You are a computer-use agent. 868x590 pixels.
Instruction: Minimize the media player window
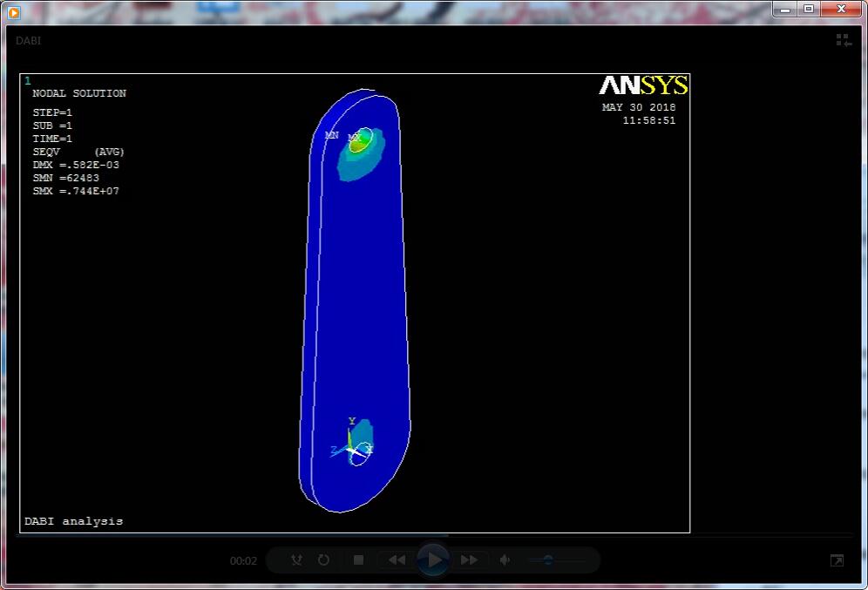(x=785, y=9)
